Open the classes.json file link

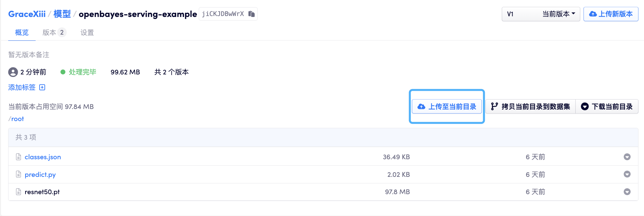click(43, 157)
